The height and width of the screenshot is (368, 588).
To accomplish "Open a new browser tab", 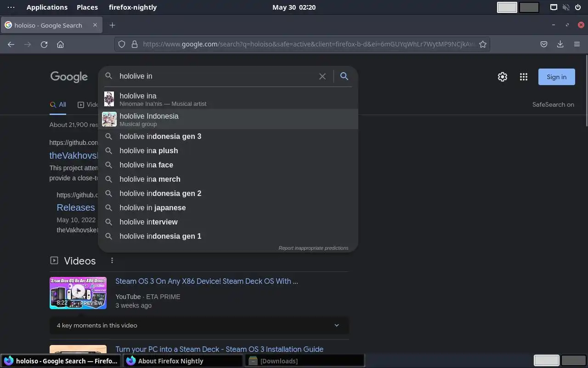I will [x=112, y=25].
